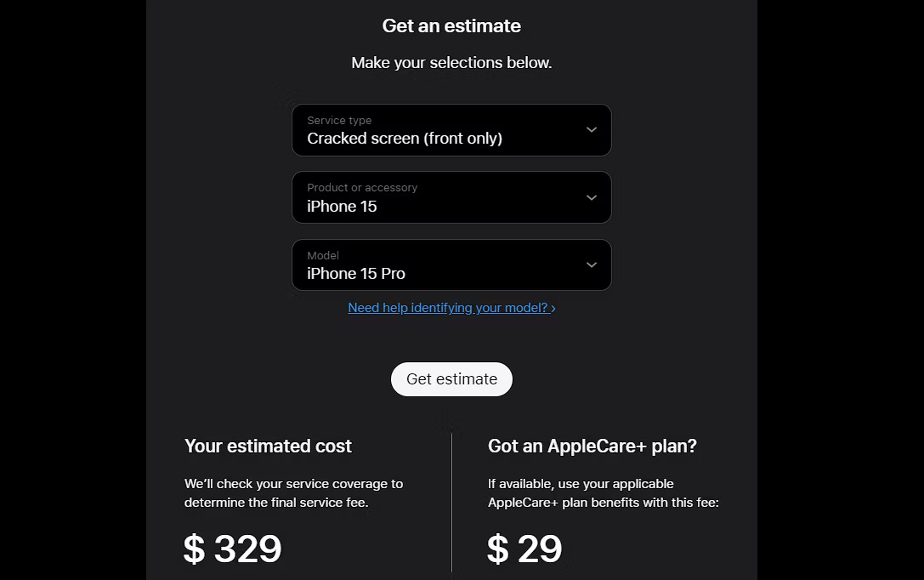Click the Make your selections below text
This screenshot has width=924, height=580.
(451, 62)
